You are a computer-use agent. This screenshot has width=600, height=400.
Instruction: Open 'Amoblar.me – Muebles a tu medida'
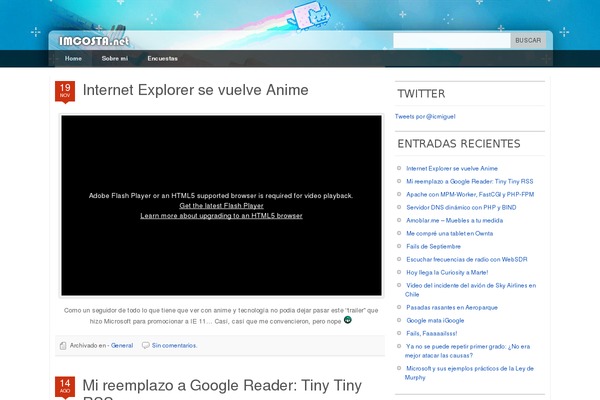tap(455, 220)
